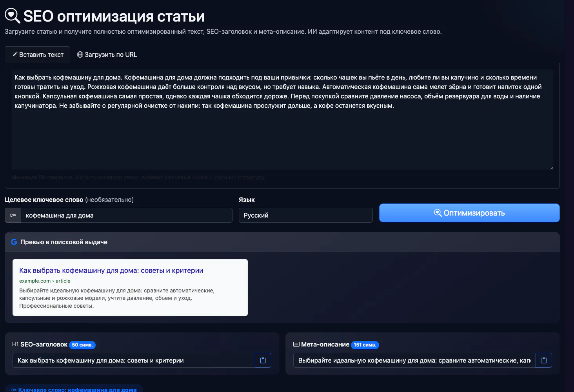Open the Язык dropdown showing Русский
Screen dimensions: 574x392
pos(306,215)
